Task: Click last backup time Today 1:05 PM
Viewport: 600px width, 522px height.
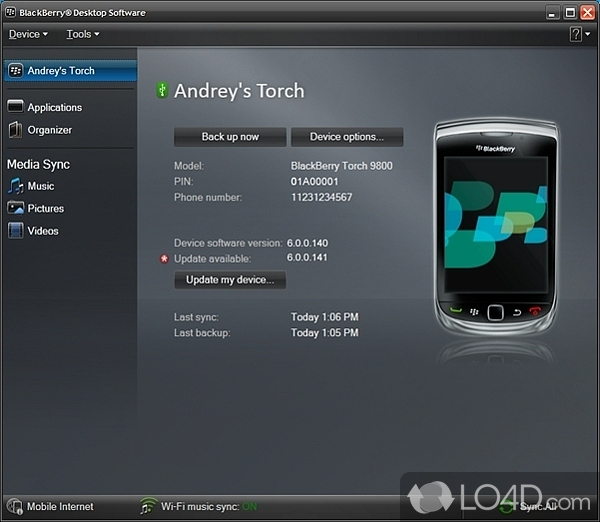Action: [x=324, y=333]
